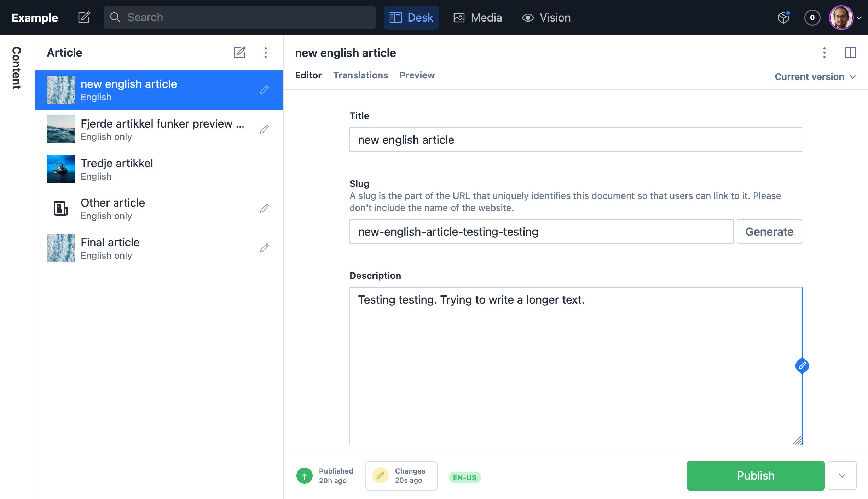Expand the Current version dropdown
Image resolution: width=868 pixels, height=499 pixels.
pyautogui.click(x=815, y=77)
